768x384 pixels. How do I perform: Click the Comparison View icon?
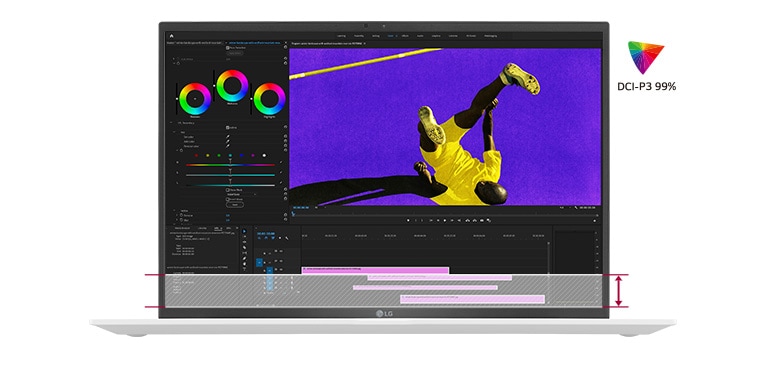[x=488, y=220]
